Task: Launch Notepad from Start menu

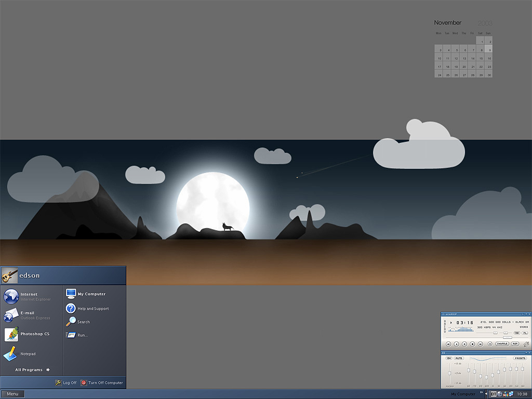Action: point(20,353)
